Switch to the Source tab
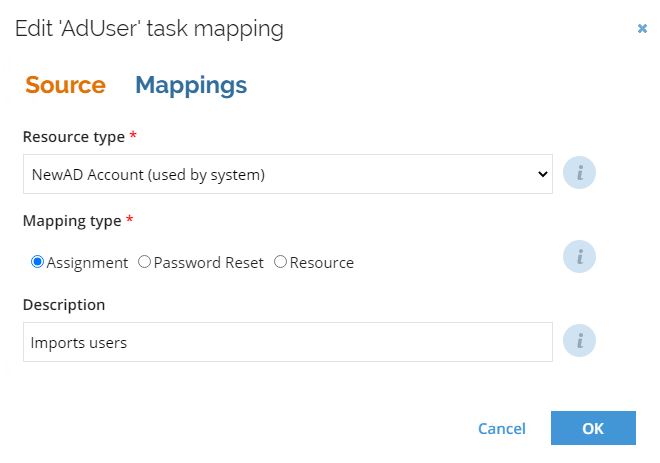 pos(65,85)
